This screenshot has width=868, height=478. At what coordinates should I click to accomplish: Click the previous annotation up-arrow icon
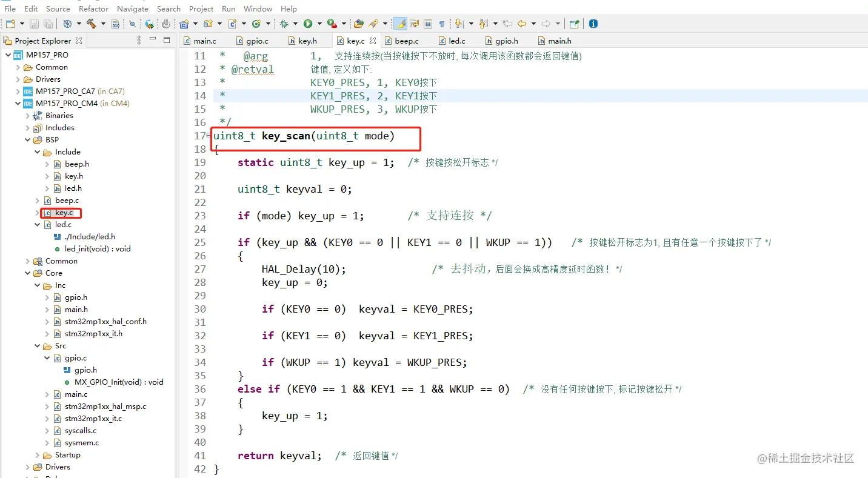click(483, 24)
